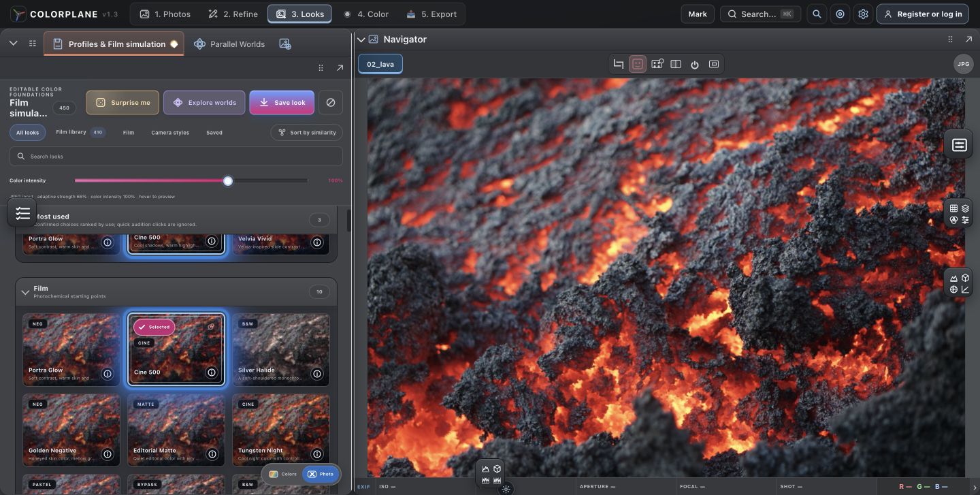Viewport: 980px width, 495px height.
Task: Show info for Editorial Matte look
Action: tap(212, 454)
